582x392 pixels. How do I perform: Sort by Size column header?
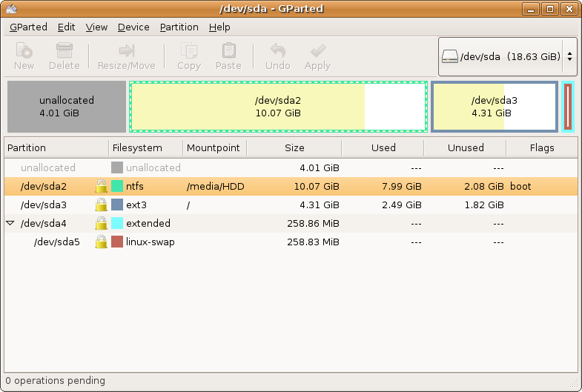click(x=294, y=148)
